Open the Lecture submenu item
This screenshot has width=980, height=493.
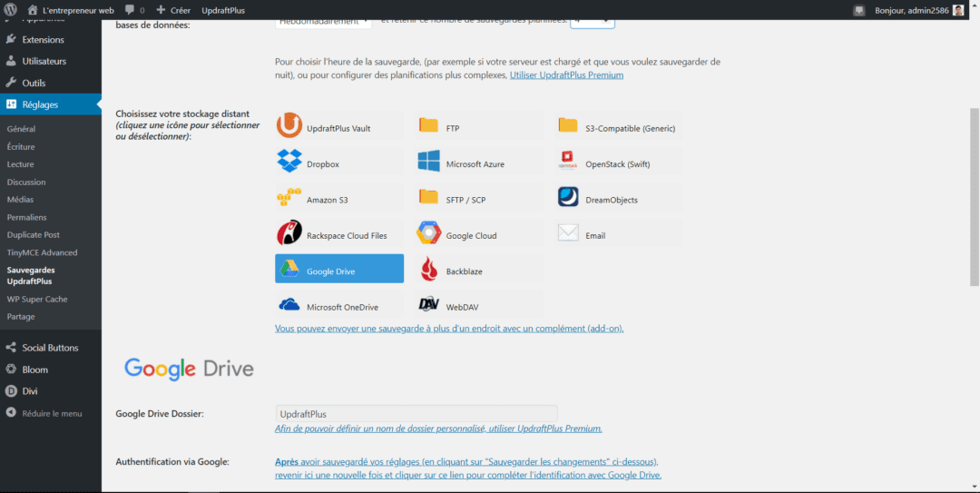[x=20, y=164]
